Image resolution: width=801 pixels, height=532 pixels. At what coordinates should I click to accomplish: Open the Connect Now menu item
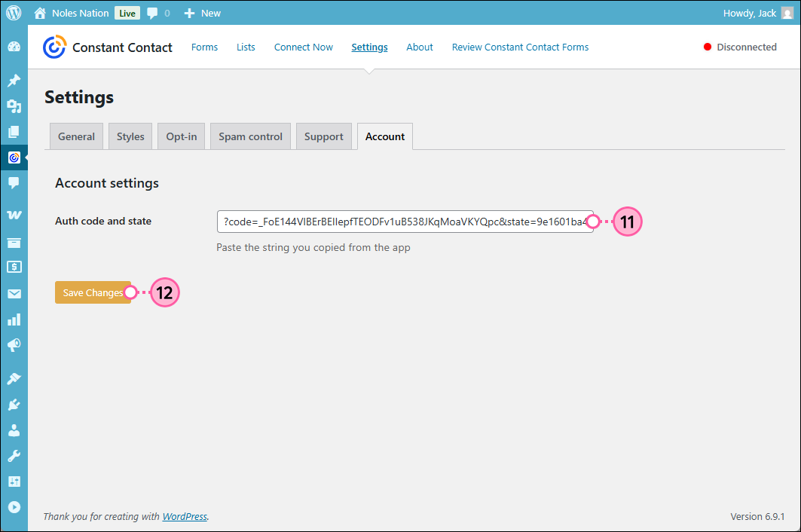coord(303,47)
